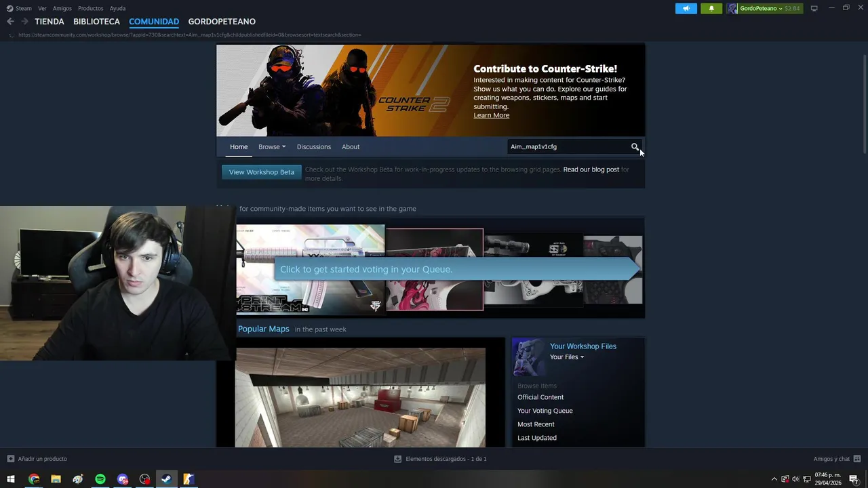The height and width of the screenshot is (488, 868).
Task: Go to the BIBLIOTECA tab
Action: pos(96,22)
